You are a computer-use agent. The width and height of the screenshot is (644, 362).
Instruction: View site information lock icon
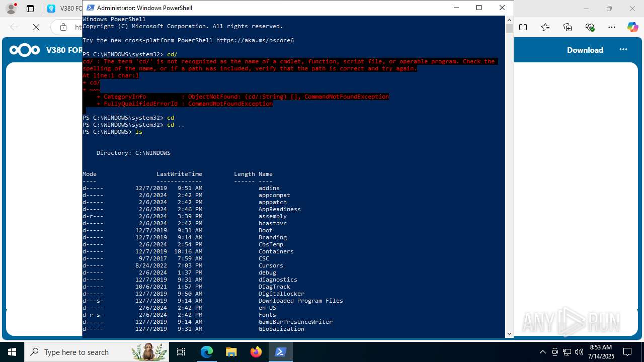(63, 27)
